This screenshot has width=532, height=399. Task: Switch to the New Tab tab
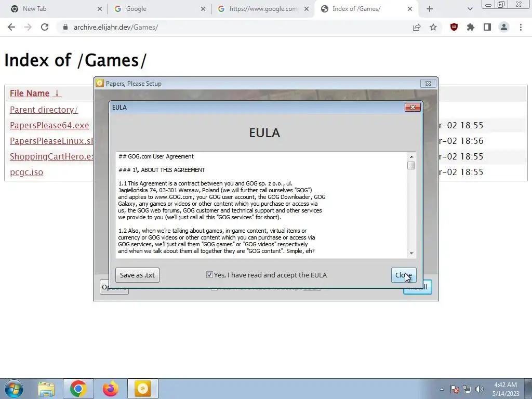(x=54, y=9)
